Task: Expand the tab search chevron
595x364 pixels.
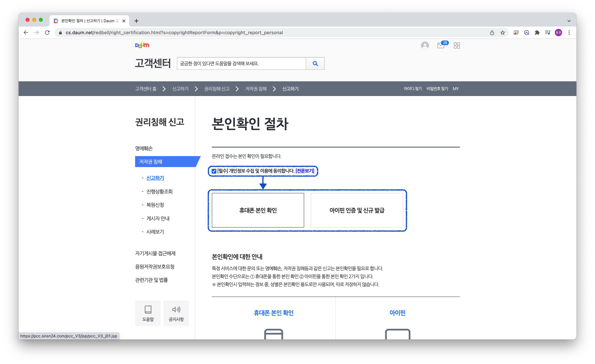Action: coord(569,21)
